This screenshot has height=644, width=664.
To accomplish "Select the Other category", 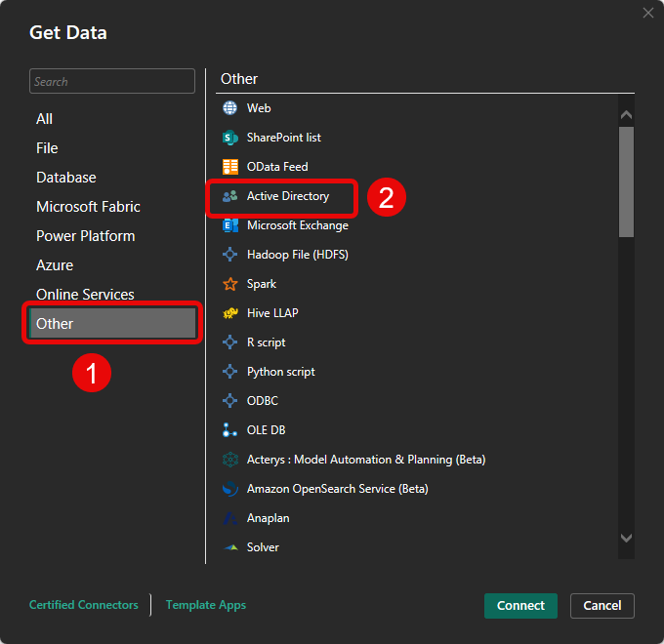I will [x=112, y=324].
